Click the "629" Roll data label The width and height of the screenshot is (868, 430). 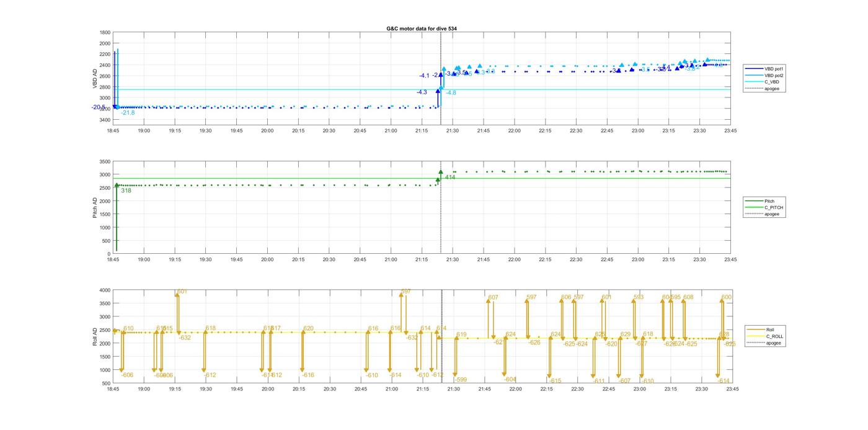pyautogui.click(x=626, y=334)
